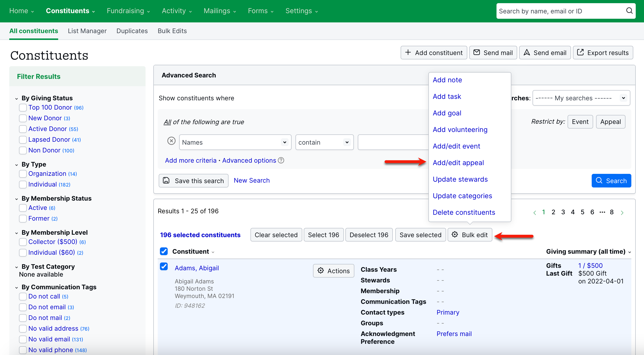Screen dimensions: 644x355
Task: Open the Adams, Abigail constituent link
Action: click(196, 268)
